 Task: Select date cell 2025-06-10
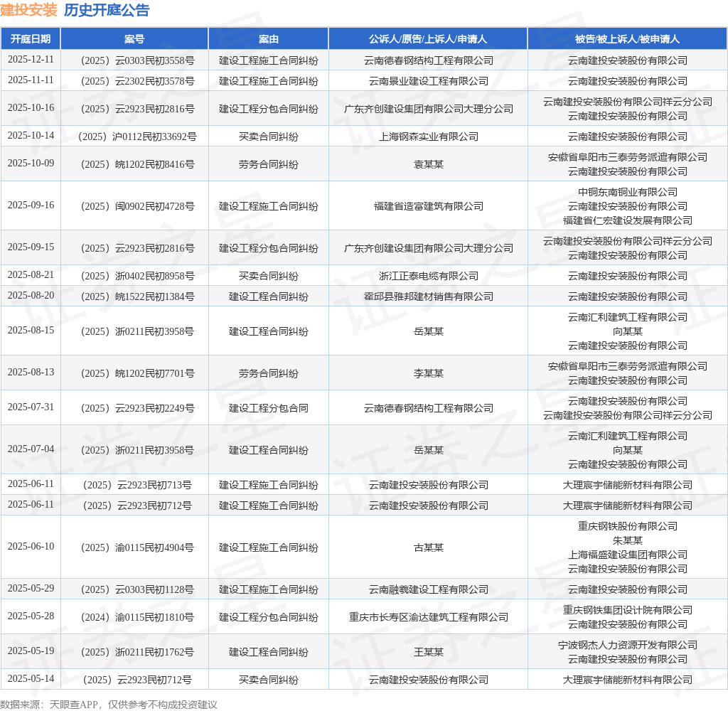(x=31, y=547)
